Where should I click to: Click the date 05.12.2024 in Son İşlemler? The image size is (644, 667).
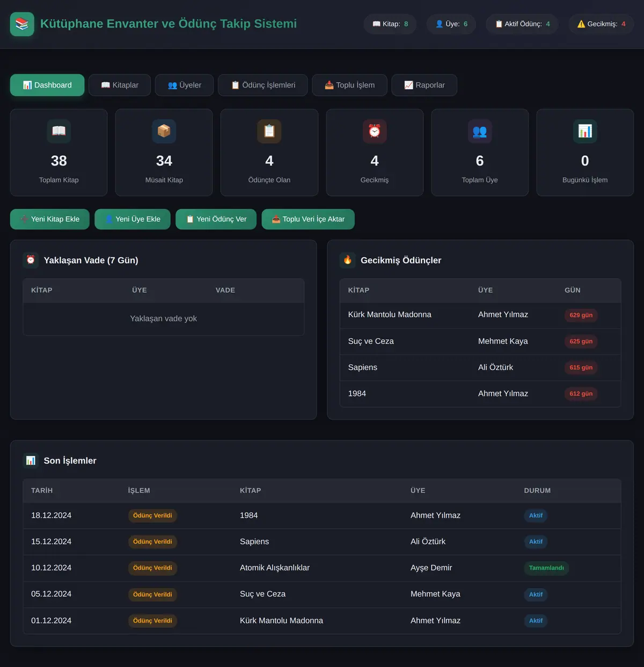tap(51, 594)
